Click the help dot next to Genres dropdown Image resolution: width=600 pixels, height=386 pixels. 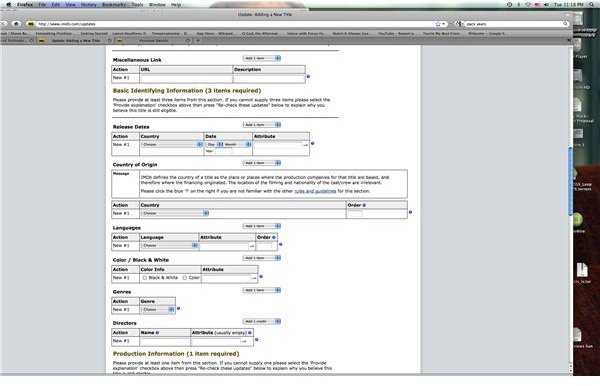178,308
